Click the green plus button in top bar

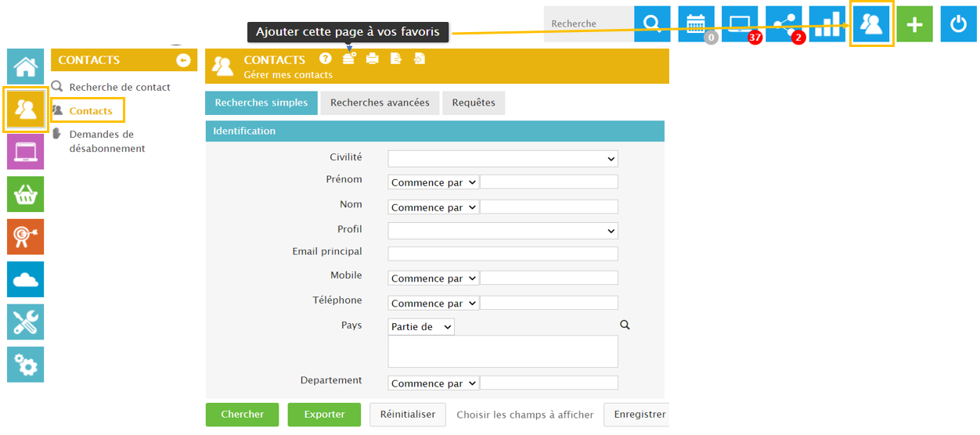[914, 24]
